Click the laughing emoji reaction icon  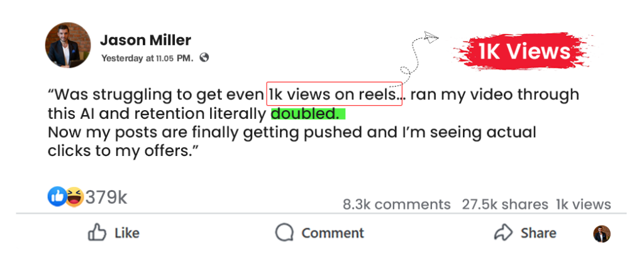tap(75, 197)
